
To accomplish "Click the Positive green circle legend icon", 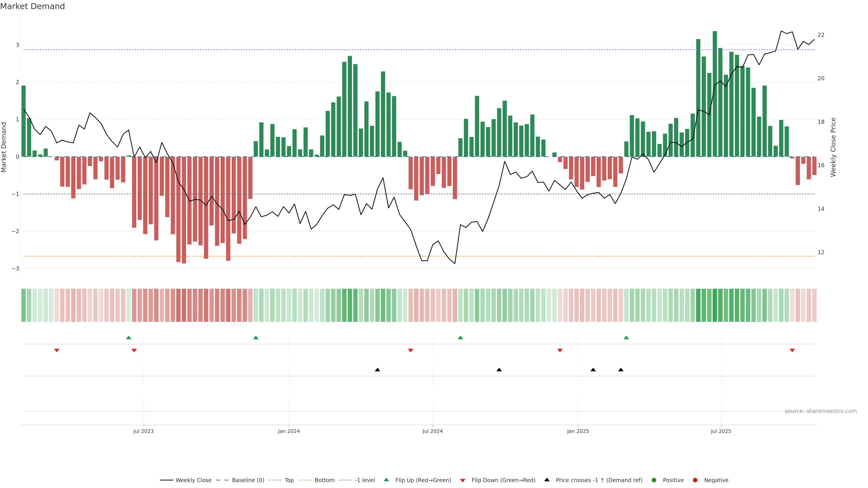I will click(654, 480).
